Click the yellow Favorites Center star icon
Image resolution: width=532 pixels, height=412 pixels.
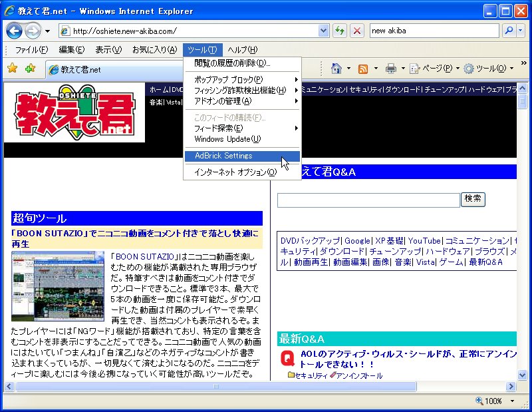click(12, 69)
